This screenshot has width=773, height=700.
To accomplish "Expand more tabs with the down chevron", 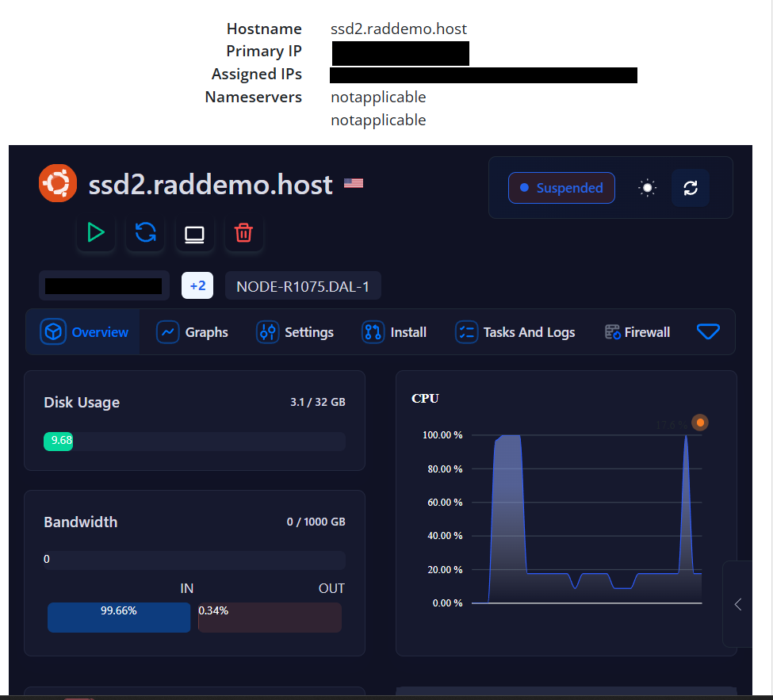I will [708, 331].
